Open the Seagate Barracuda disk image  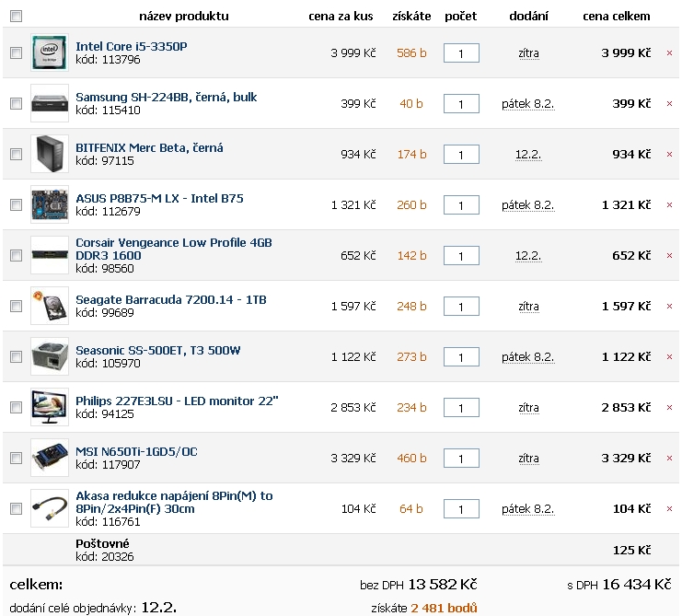tap(50, 306)
